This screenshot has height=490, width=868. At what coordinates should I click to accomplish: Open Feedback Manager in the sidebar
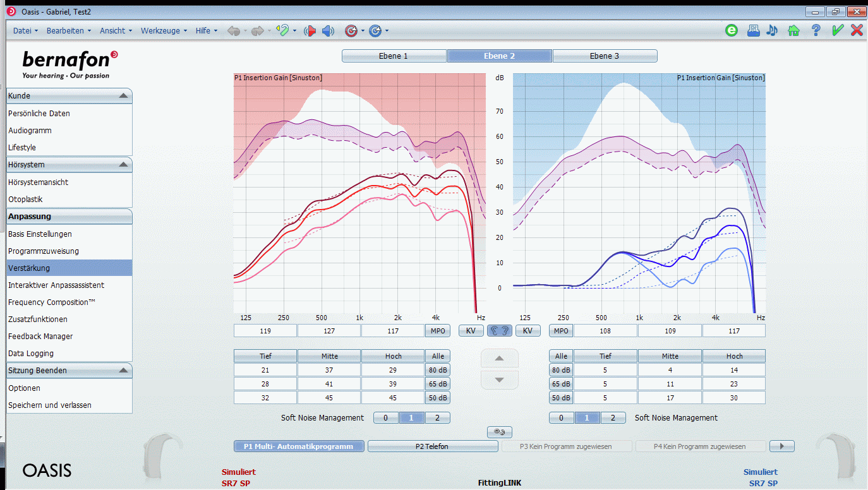coord(40,337)
